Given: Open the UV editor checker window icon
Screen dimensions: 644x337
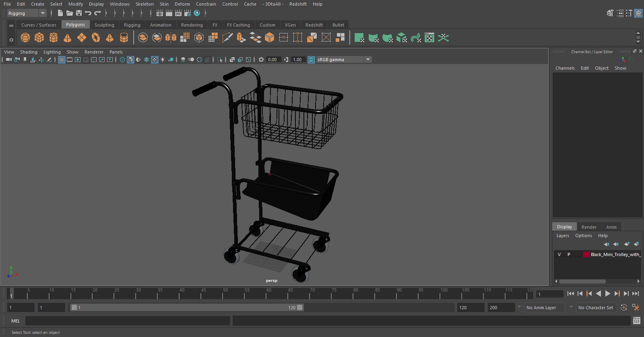Looking at the screenshot, I should click(429, 38).
